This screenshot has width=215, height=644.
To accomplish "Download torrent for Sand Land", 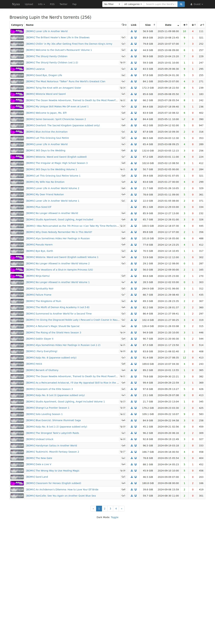I will pos(132,477).
